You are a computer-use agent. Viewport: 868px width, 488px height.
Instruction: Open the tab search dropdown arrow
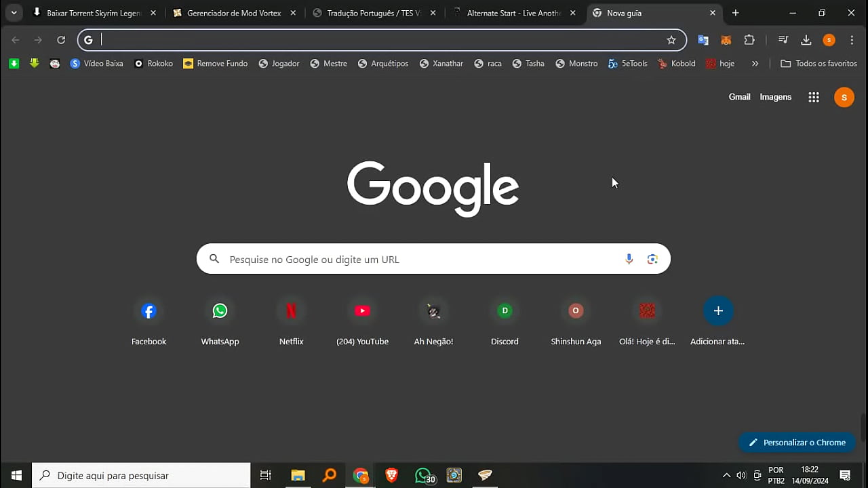point(14,12)
